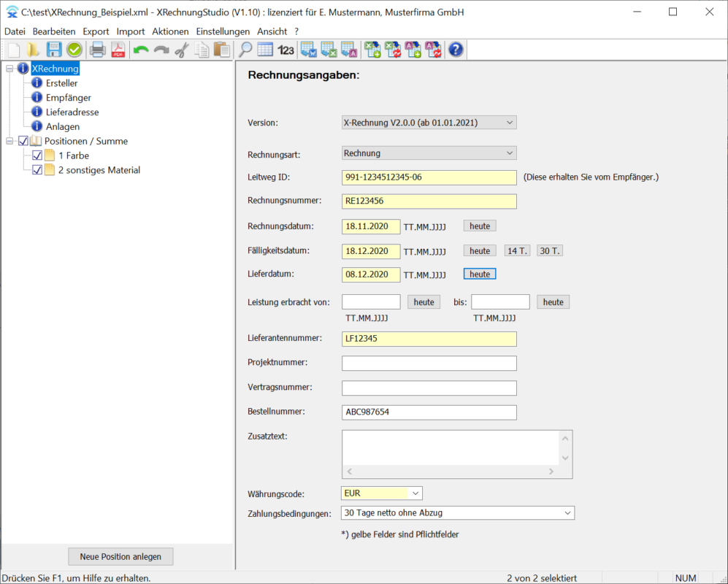Click the bis date input field
Screen dimensions: 728x584
pyautogui.click(x=500, y=301)
